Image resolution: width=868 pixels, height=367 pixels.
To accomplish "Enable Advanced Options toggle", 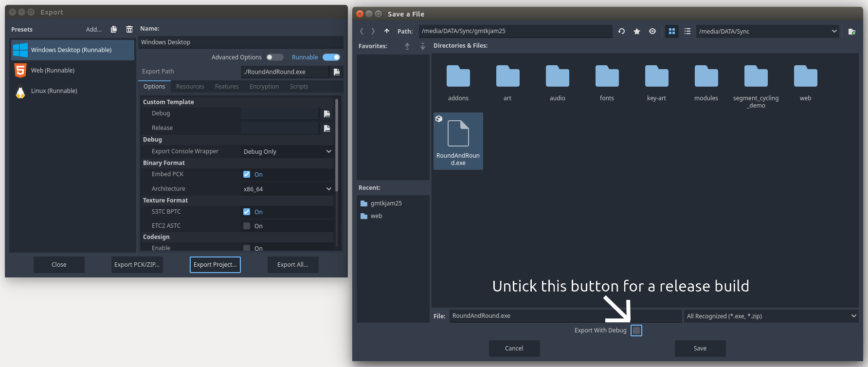I will (274, 57).
